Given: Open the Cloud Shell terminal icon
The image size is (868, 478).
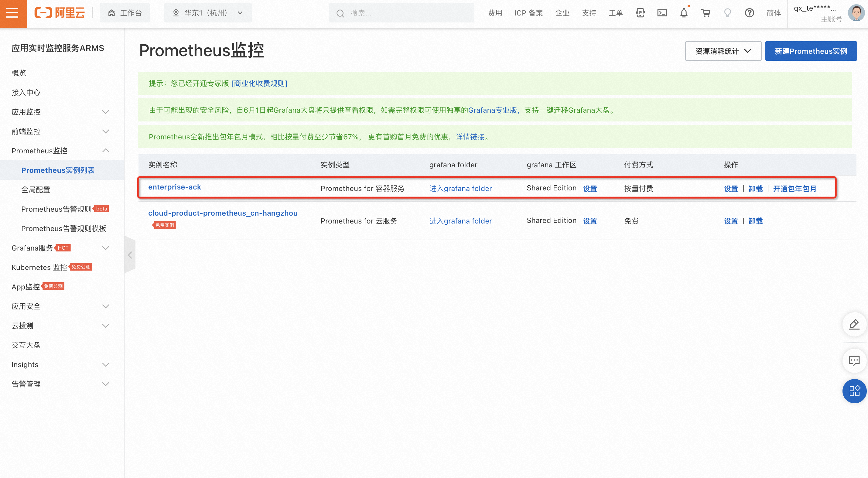Looking at the screenshot, I should [x=662, y=13].
